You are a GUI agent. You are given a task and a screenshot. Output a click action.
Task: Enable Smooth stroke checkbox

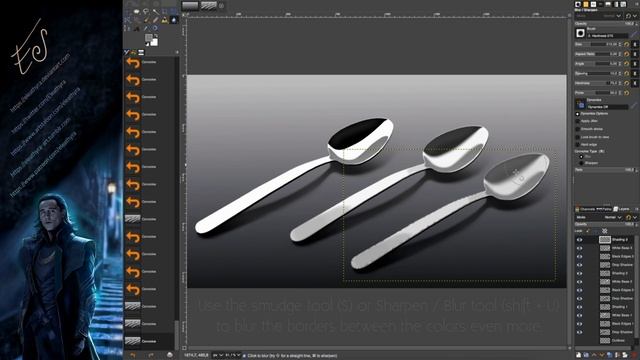coord(578,129)
